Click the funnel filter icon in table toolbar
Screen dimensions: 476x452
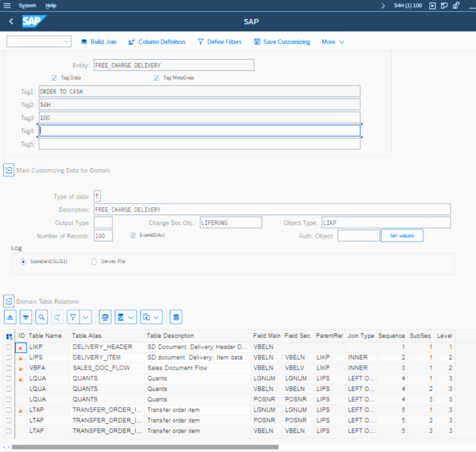point(73,317)
